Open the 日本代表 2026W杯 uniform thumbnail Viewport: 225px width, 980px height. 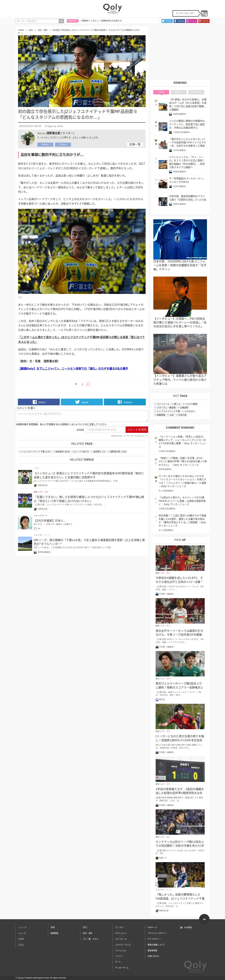(x=180, y=239)
